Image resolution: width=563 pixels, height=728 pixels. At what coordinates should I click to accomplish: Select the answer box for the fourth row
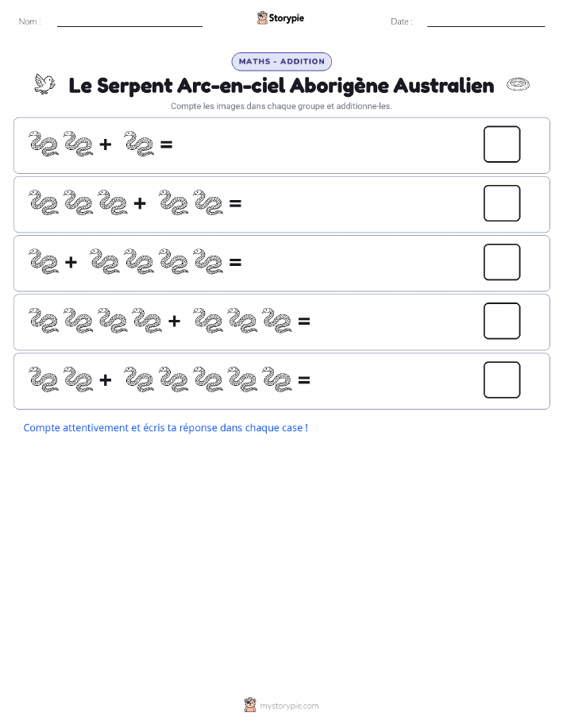[502, 322]
